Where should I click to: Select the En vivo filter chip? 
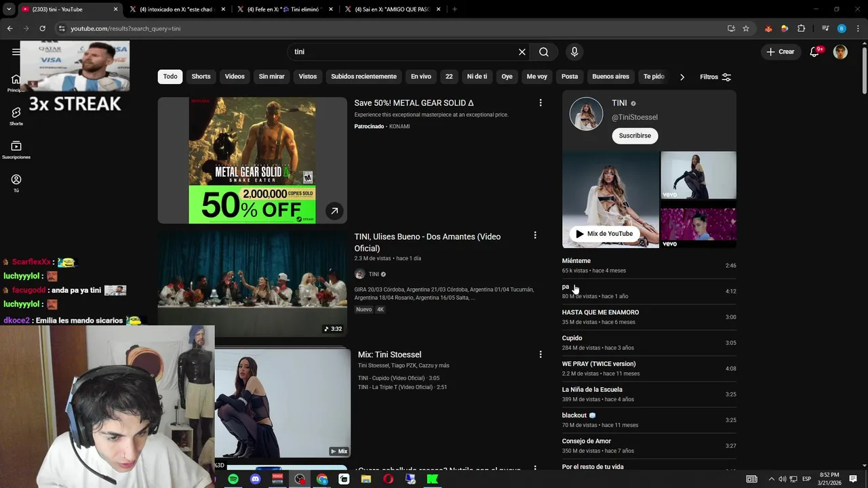coord(420,77)
